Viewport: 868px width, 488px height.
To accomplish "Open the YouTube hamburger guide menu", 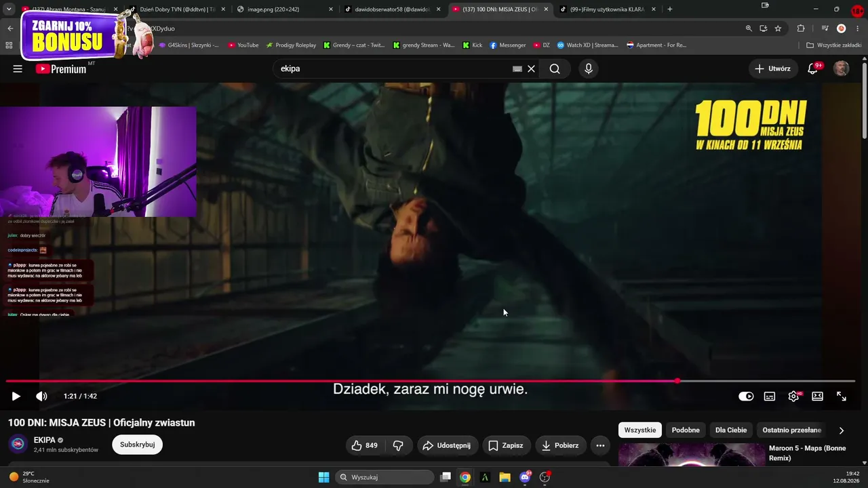I will [x=18, y=68].
